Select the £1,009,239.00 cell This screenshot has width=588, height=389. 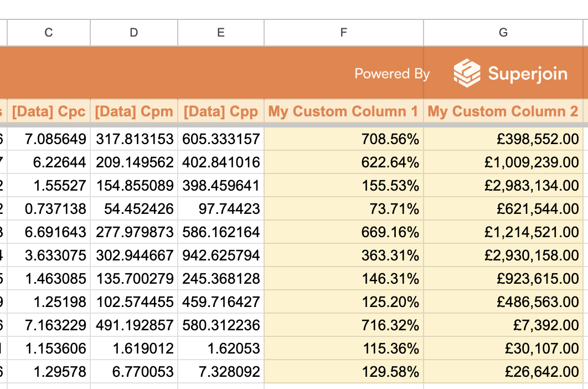pyautogui.click(x=503, y=162)
